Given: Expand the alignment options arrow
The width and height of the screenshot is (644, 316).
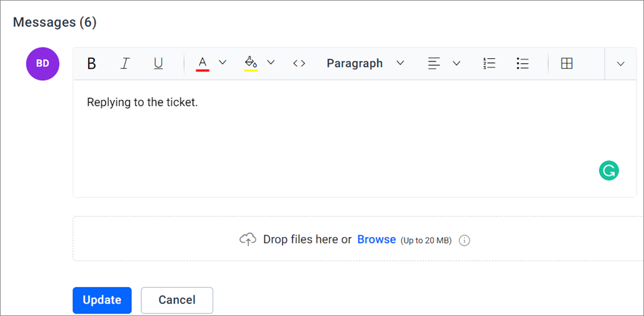Looking at the screenshot, I should (456, 63).
